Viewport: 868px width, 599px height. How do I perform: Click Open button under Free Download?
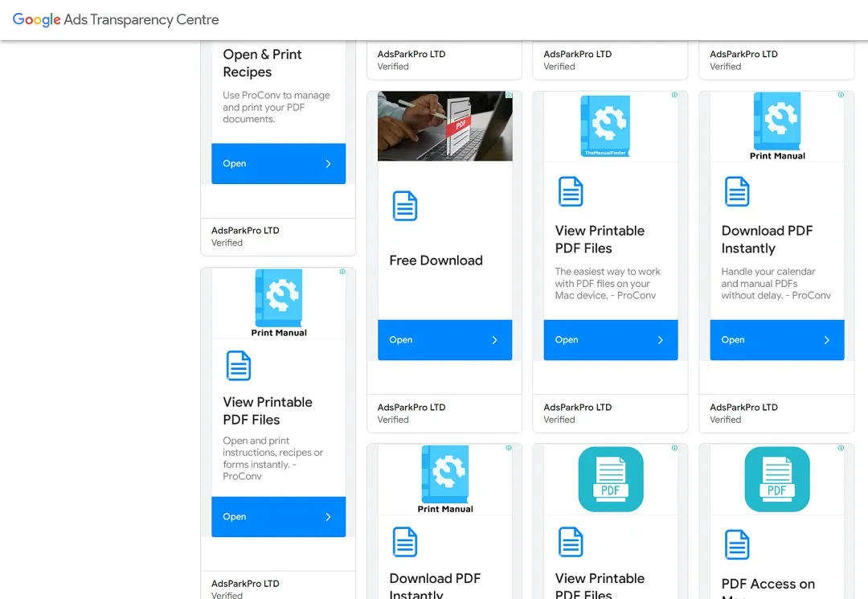(x=445, y=340)
